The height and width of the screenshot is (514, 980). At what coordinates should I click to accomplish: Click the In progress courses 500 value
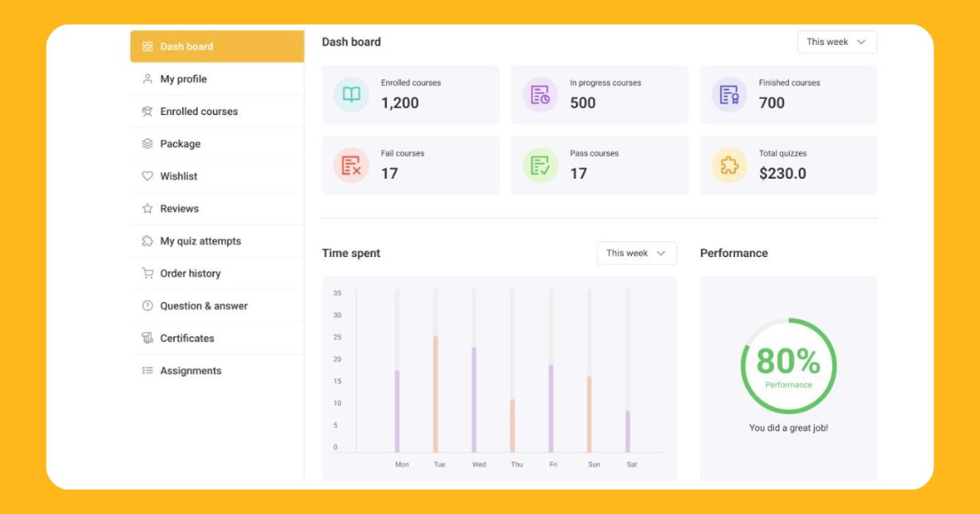[583, 103]
